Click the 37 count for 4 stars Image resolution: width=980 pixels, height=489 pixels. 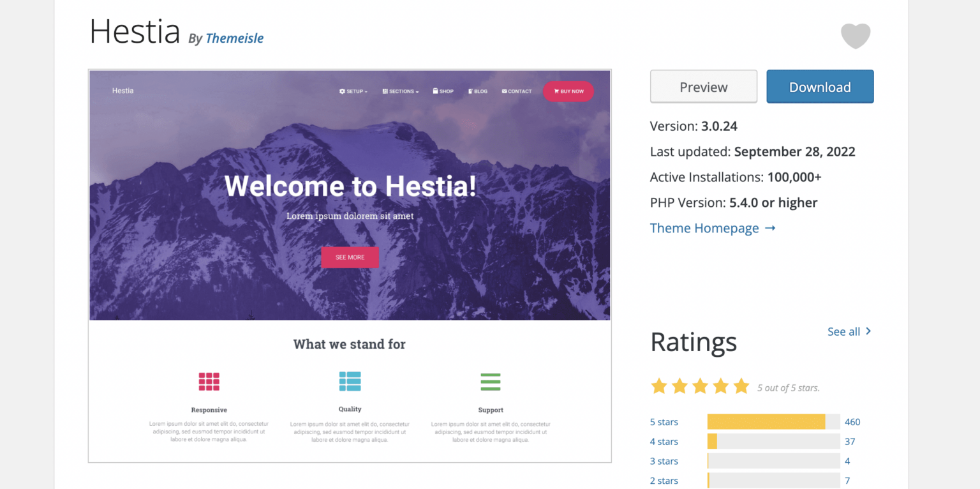coord(850,442)
